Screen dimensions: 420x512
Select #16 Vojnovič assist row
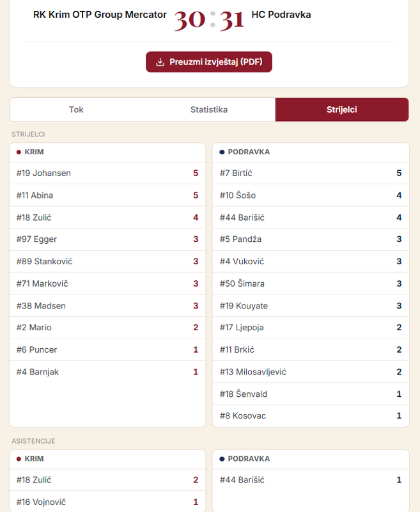point(107,502)
